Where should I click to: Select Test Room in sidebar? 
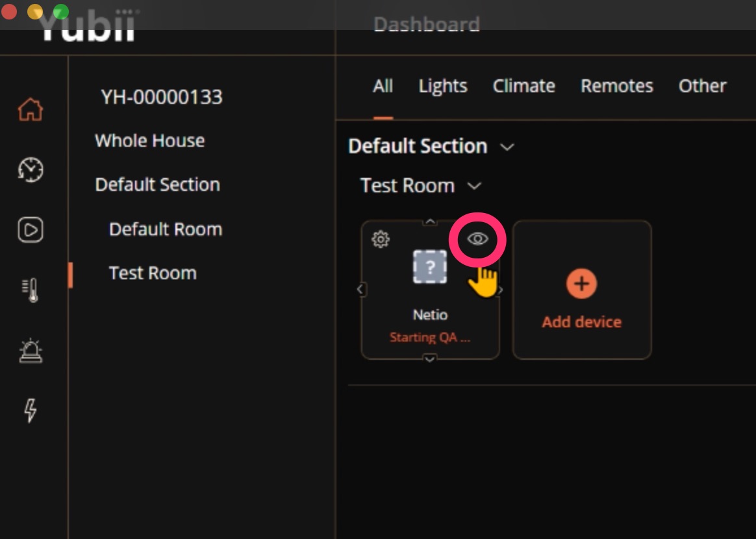click(153, 273)
